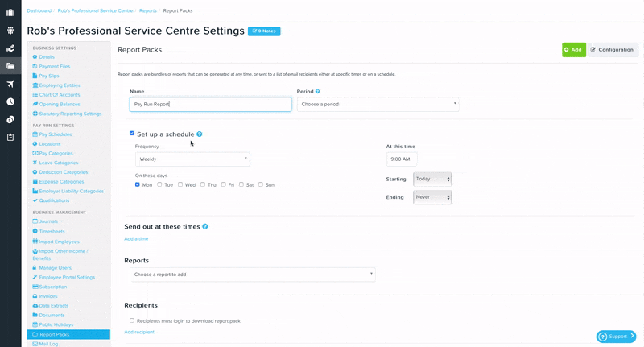Tick the Wed day checkbox

click(x=180, y=184)
